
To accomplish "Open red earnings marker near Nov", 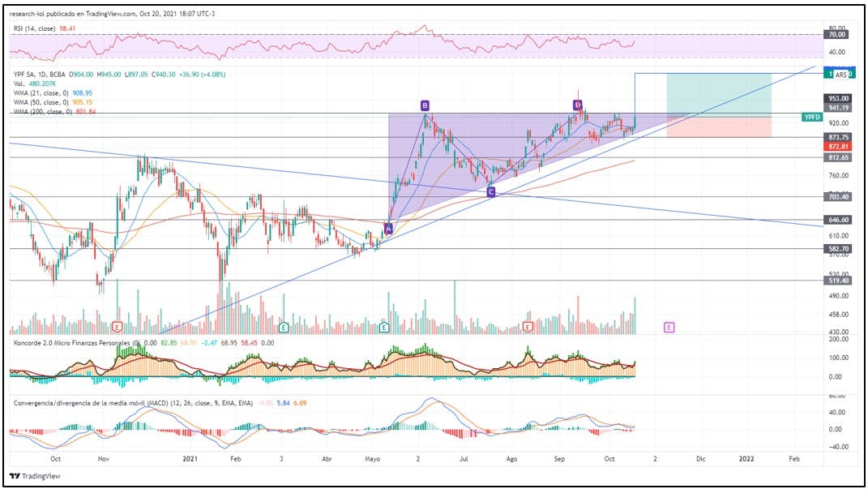I will 117,328.
